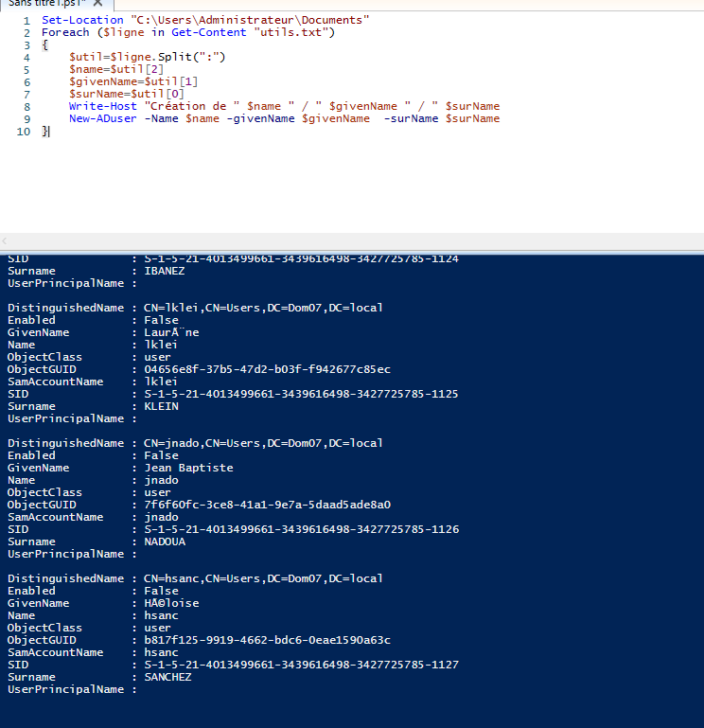This screenshot has height=728, width=704.
Task: Click CN=hsanc,CN=Users,DC=Dom07,DC=local distinguished name
Action: click(x=263, y=578)
